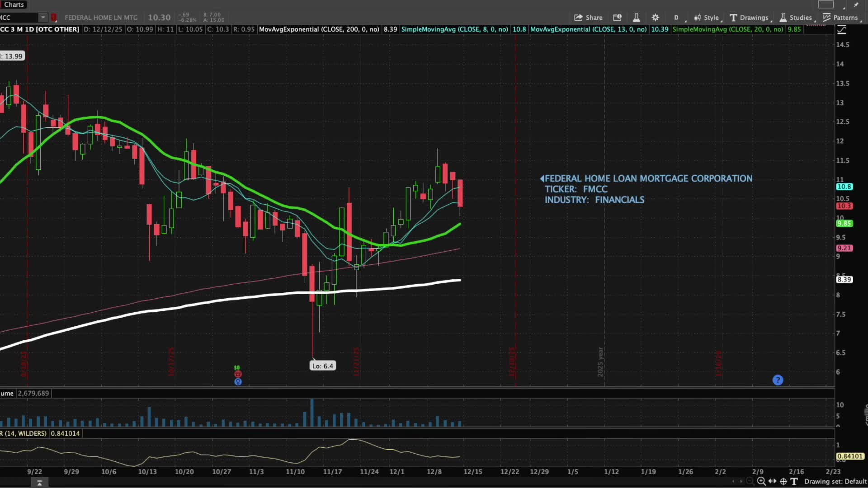
Task: Click the flask Edit Studies icon
Action: 636,18
